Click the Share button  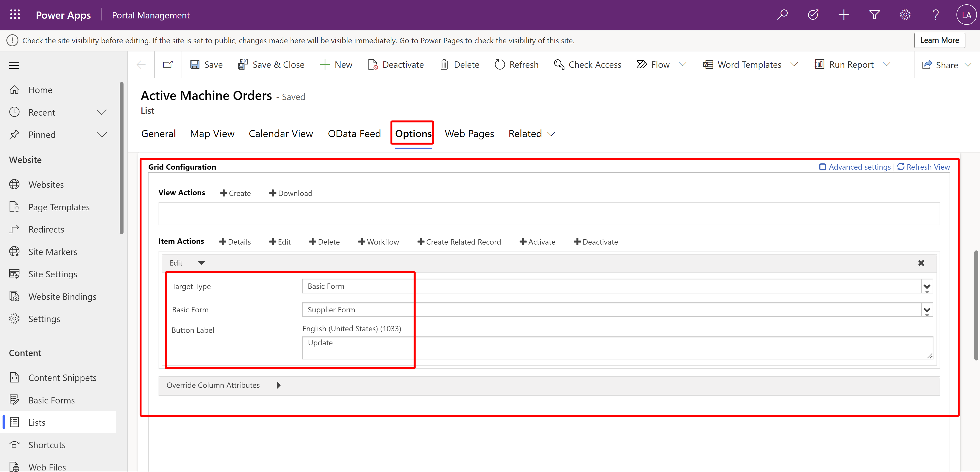coord(940,65)
